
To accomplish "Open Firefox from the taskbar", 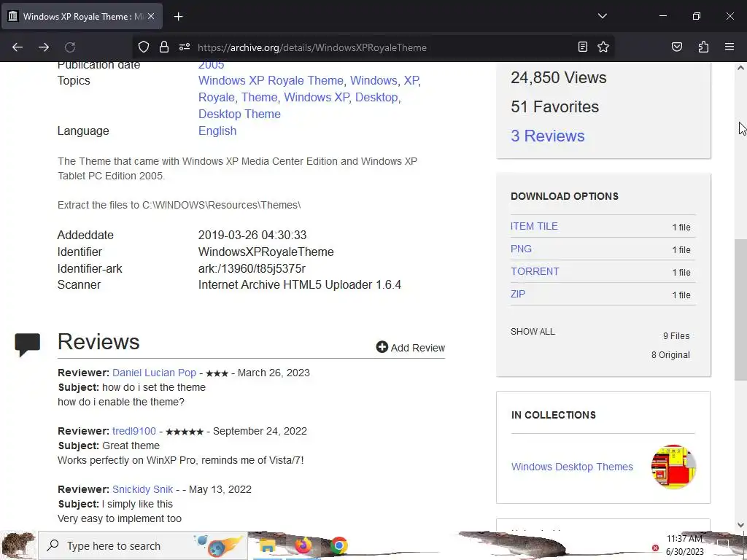I will pos(303,545).
